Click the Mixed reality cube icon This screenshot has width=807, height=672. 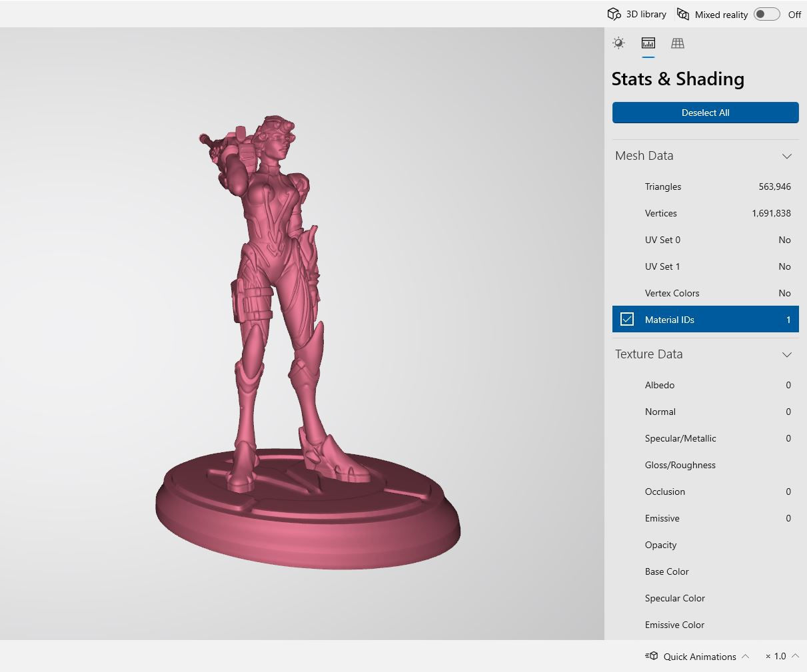[x=683, y=14]
